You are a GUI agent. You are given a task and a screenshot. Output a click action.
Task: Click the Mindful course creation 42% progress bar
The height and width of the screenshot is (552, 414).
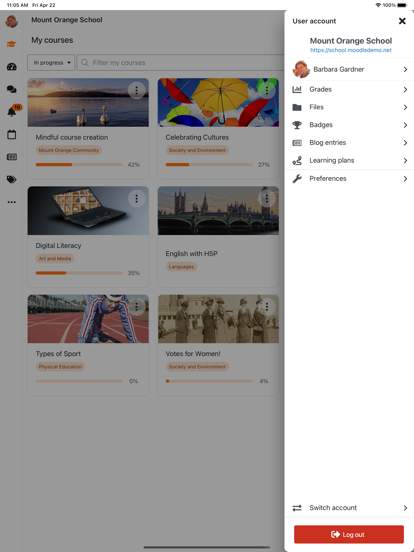pyautogui.click(x=79, y=164)
